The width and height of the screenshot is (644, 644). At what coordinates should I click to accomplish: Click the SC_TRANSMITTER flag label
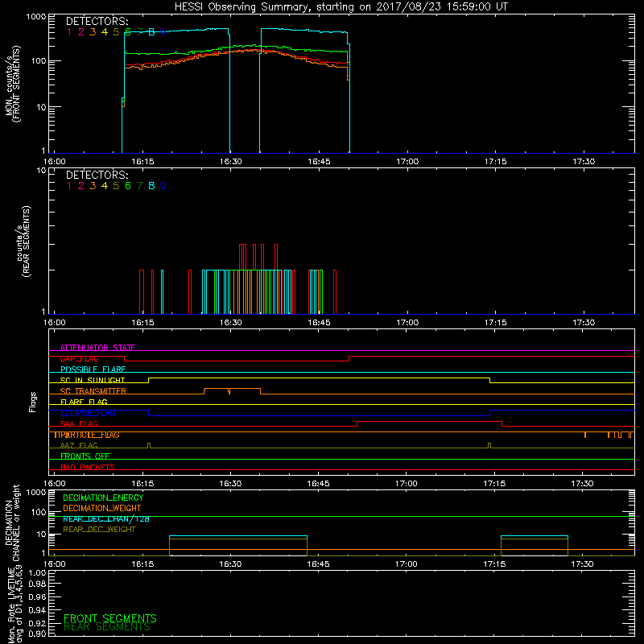(93, 391)
